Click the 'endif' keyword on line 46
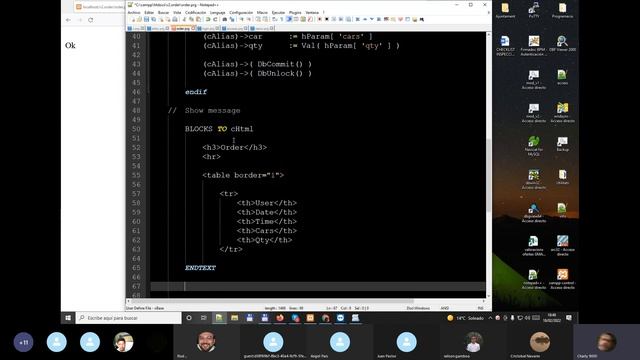 196,92
